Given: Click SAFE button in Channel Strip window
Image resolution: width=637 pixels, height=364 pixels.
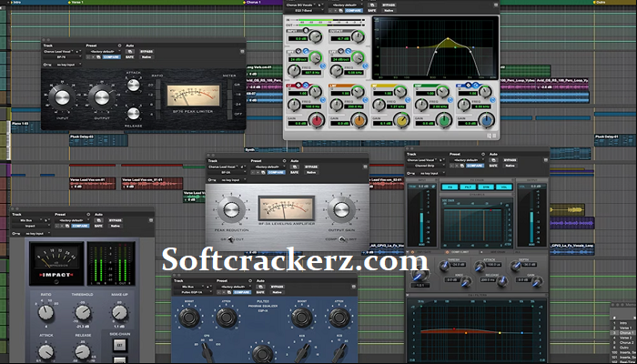Looking at the screenshot, I should tap(493, 166).
